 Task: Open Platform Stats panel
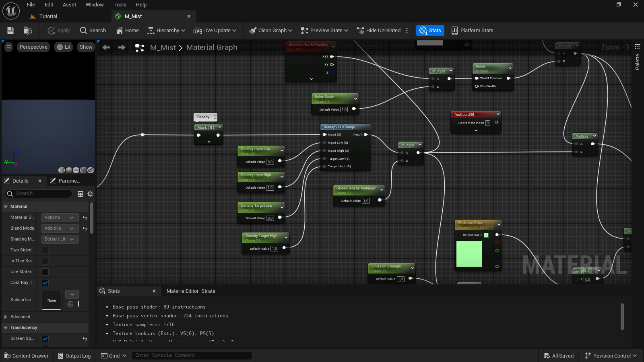[472, 31]
